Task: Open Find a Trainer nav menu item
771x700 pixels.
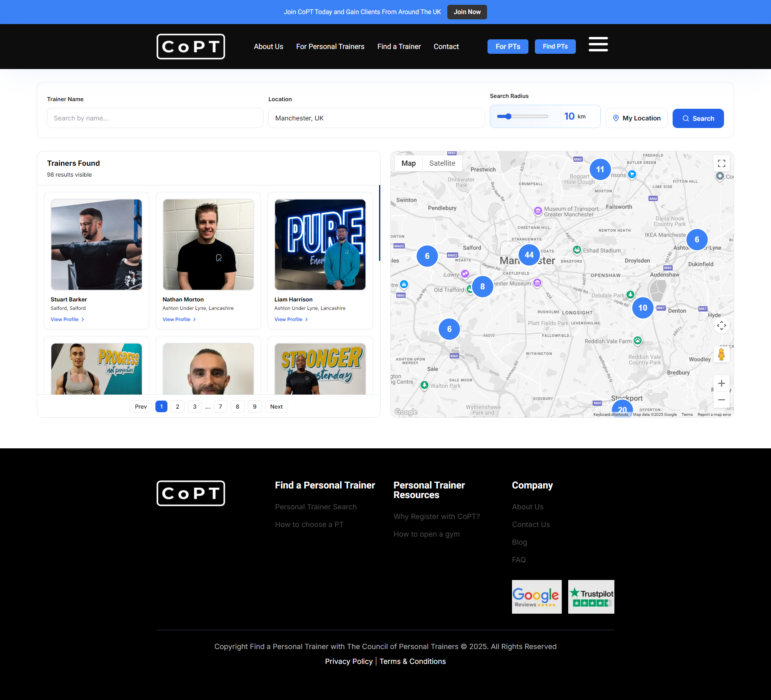Action: (399, 47)
